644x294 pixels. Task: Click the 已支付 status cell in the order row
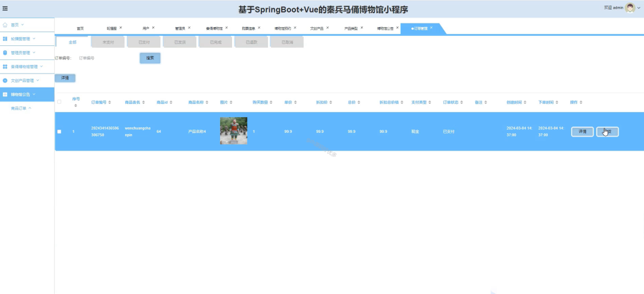(x=448, y=132)
